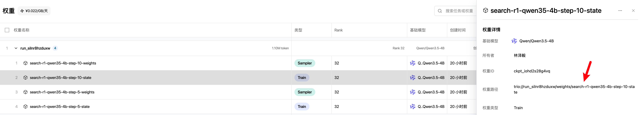Toggle the select-all checkbox in header
This screenshot has width=644, height=115.
click(7, 30)
